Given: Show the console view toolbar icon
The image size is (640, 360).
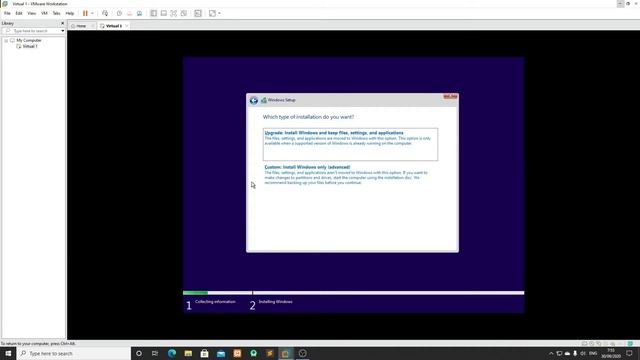Looking at the screenshot, I should 198,13.
